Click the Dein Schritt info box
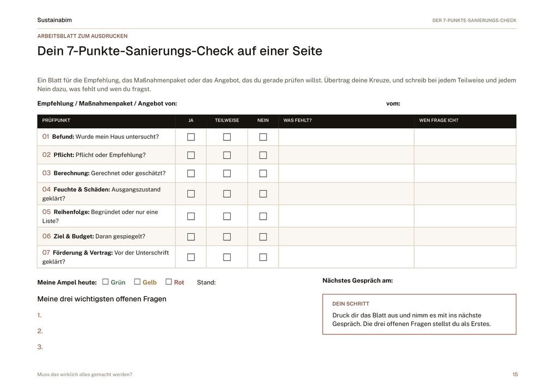This screenshot has height=392, width=554. coord(419,314)
